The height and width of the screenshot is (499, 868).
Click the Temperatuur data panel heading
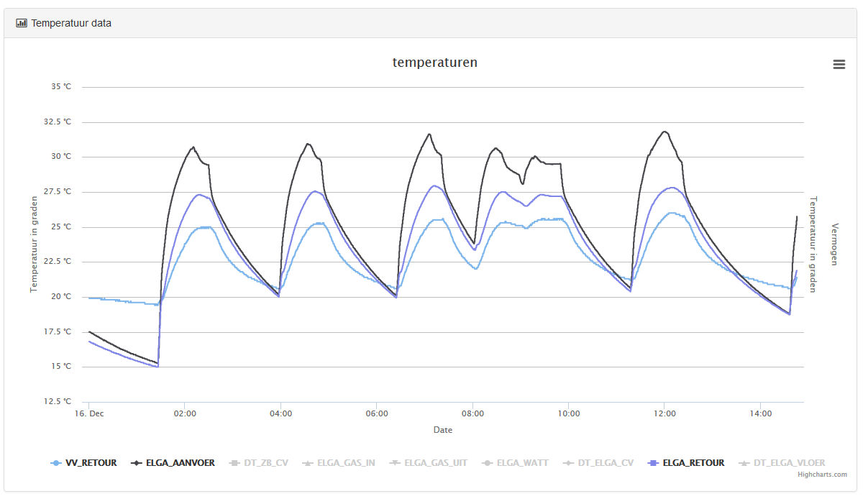click(70, 23)
